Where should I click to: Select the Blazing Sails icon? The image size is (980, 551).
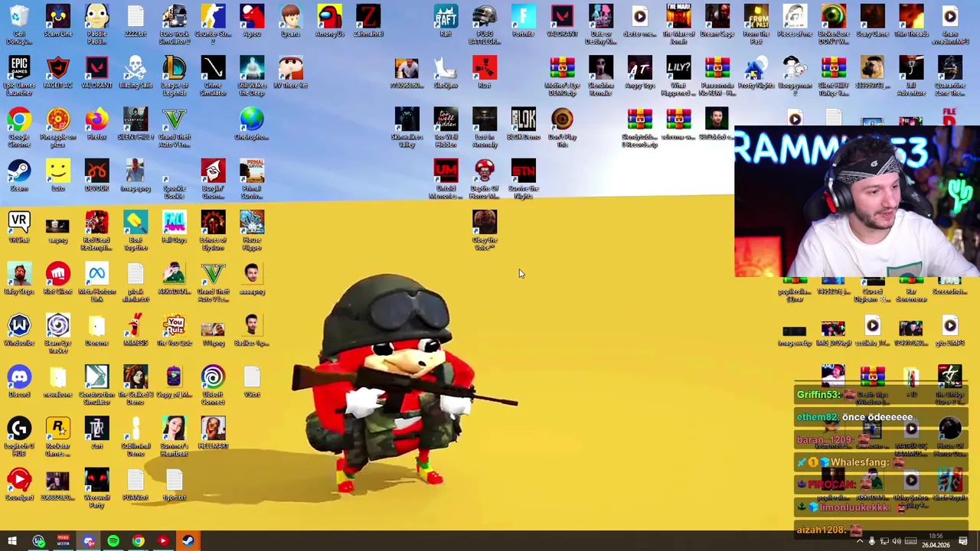click(136, 73)
